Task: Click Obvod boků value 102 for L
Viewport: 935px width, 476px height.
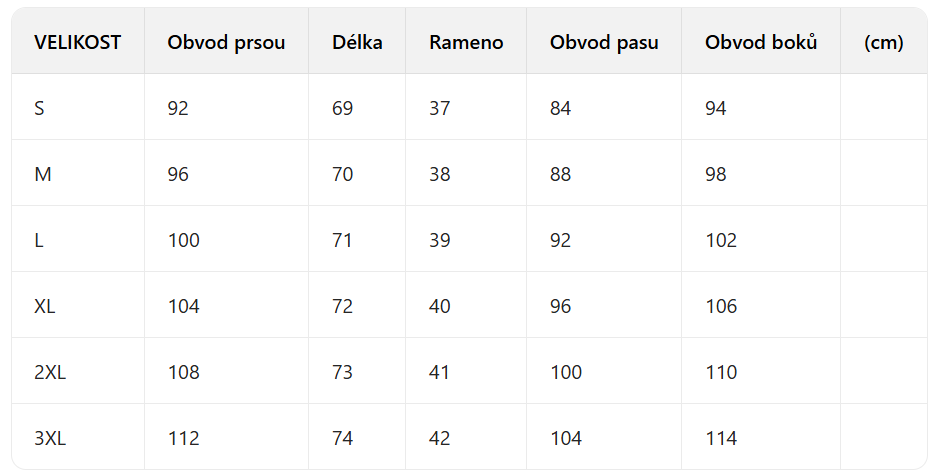Action: [721, 240]
